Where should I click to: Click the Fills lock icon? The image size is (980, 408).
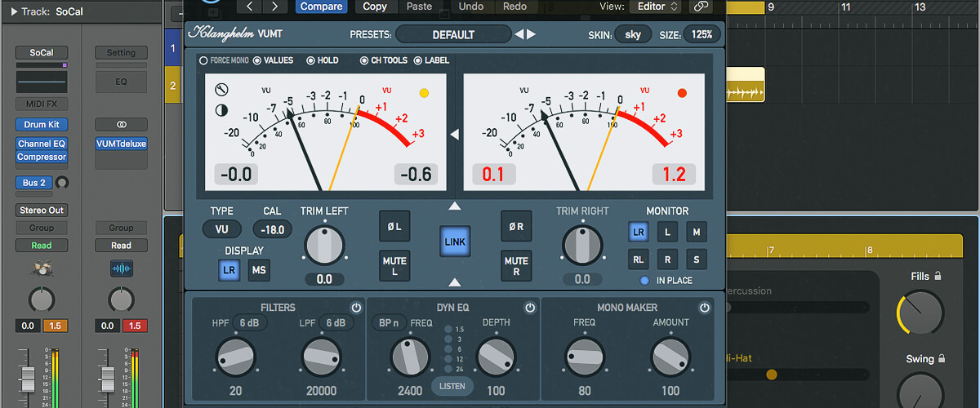pyautogui.click(x=938, y=277)
